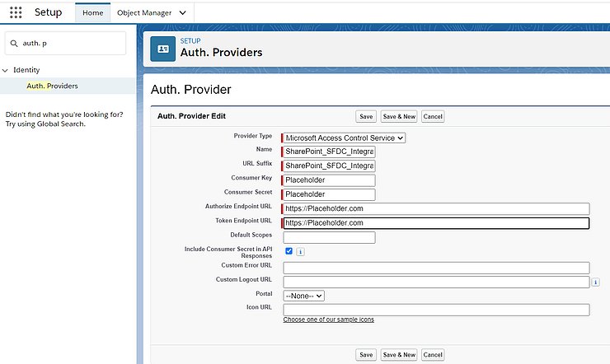The width and height of the screenshot is (610, 364).
Task: Open the App Launcher grid icon
Action: (x=16, y=12)
